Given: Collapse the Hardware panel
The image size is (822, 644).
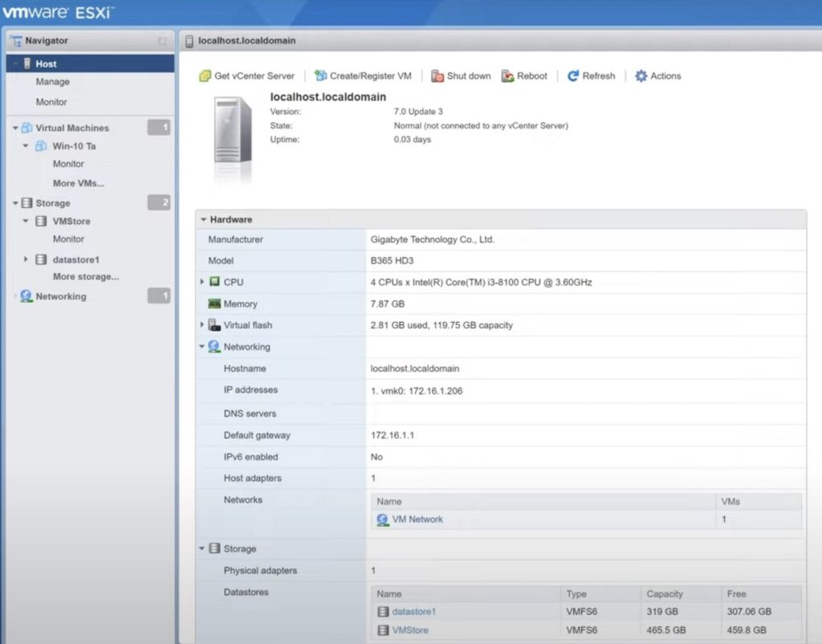Looking at the screenshot, I should pos(203,220).
